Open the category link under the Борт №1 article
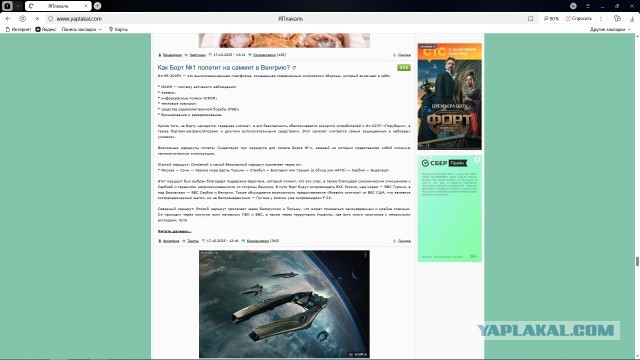640x360 pixels. (193, 241)
